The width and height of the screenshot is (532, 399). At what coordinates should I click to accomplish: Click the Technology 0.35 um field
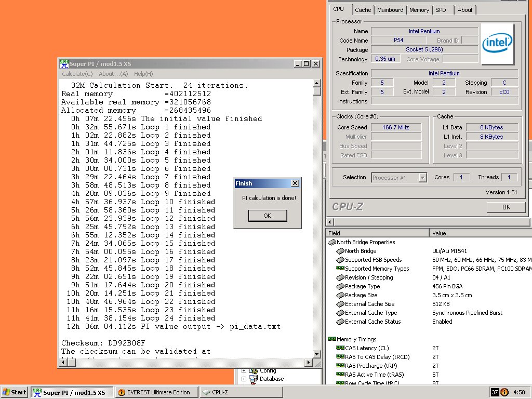385,59
